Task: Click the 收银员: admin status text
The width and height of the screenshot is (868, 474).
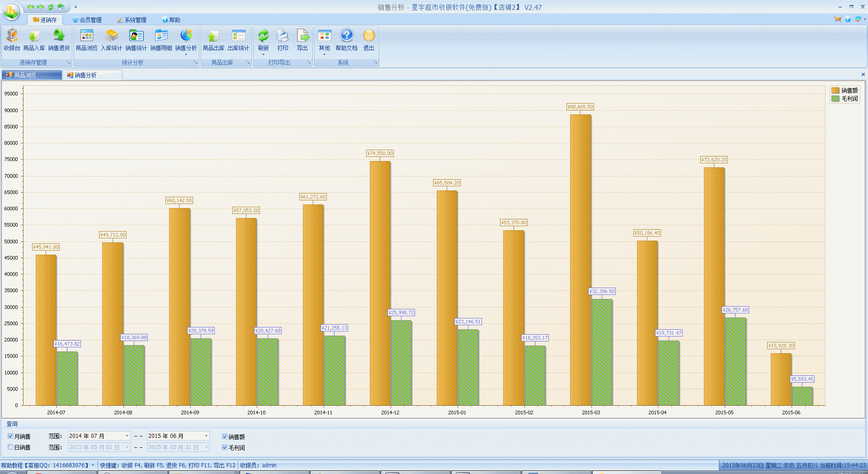Action: 258,465
